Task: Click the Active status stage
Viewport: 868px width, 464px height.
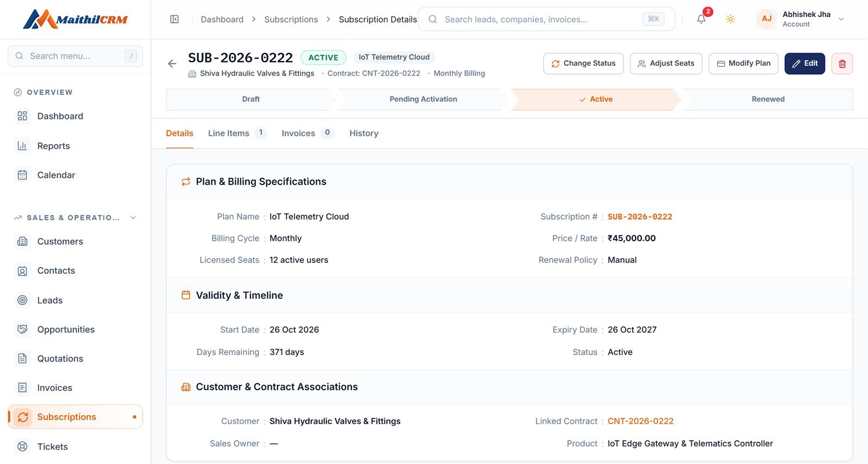Action: click(596, 99)
